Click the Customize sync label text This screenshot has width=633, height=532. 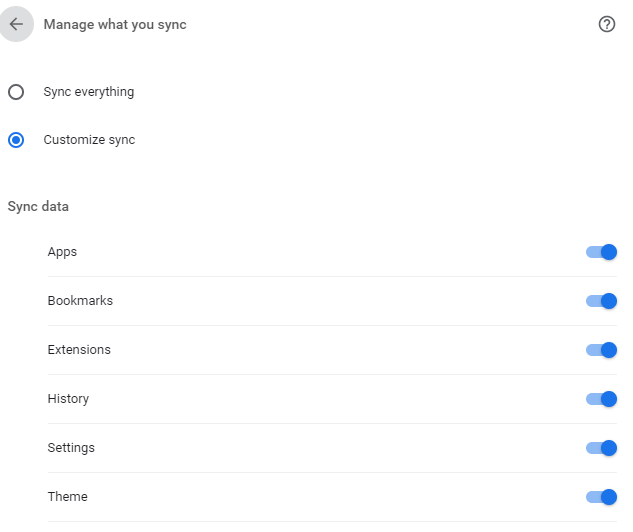89,140
